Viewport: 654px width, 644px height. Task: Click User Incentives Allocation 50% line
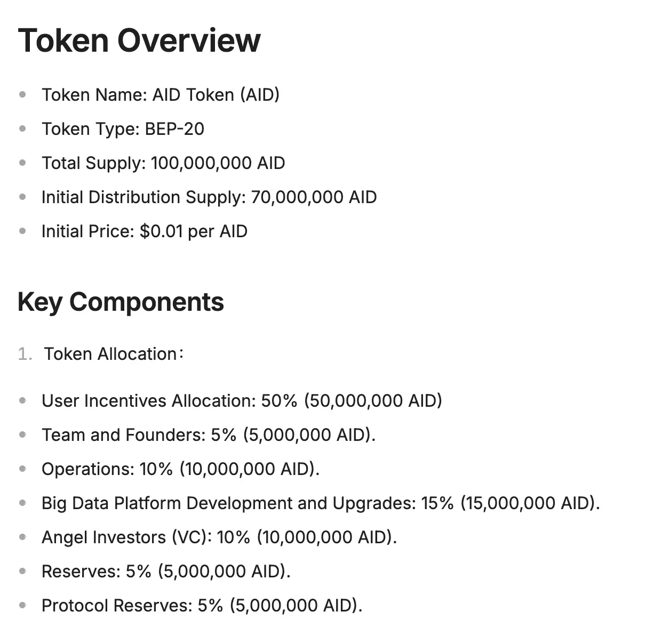click(242, 401)
